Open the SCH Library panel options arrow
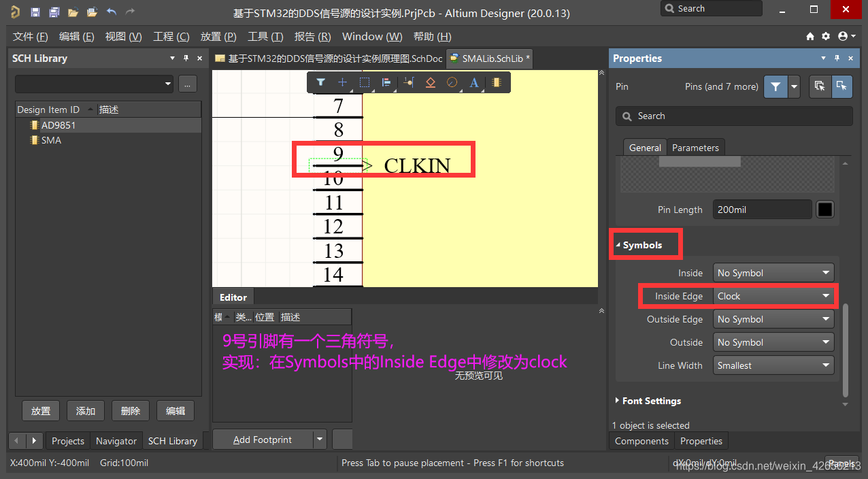Viewport: 868px width, 479px height. [x=172, y=59]
